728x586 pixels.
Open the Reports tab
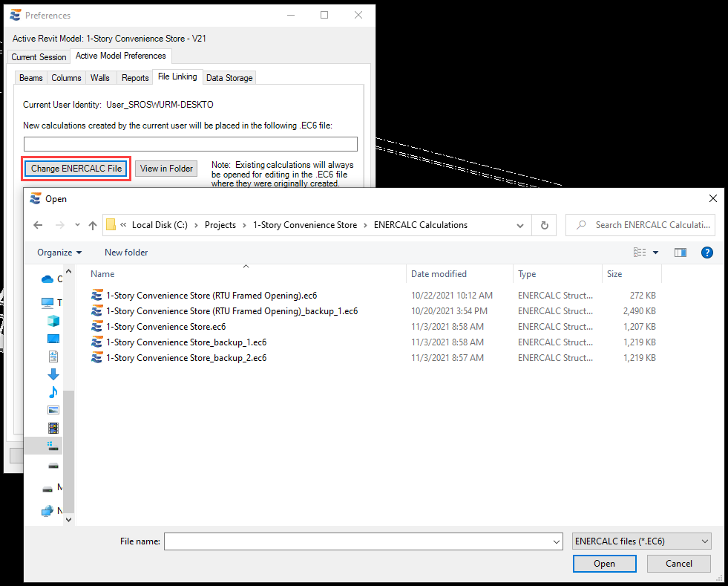[x=135, y=77]
